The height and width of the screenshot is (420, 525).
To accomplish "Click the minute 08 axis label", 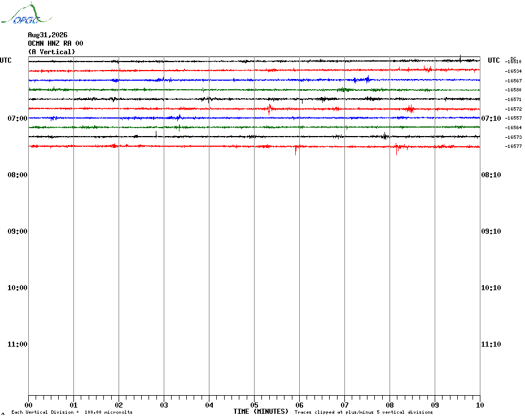I will (390, 405).
